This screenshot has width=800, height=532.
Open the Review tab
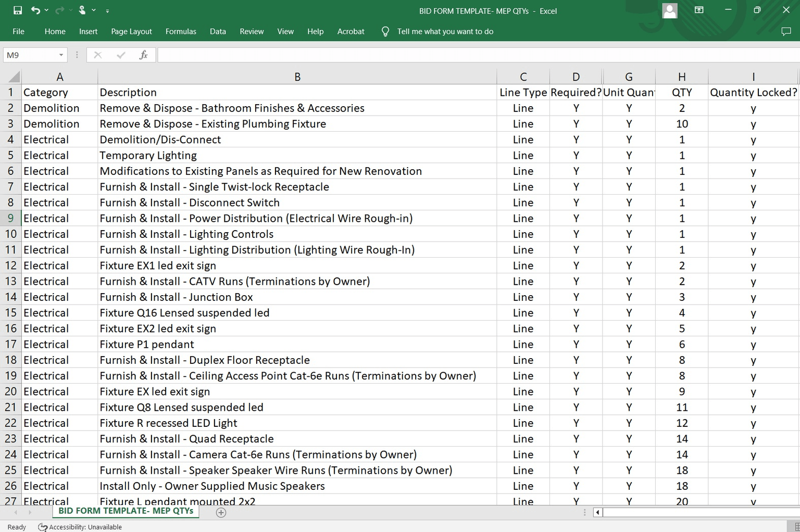point(252,31)
